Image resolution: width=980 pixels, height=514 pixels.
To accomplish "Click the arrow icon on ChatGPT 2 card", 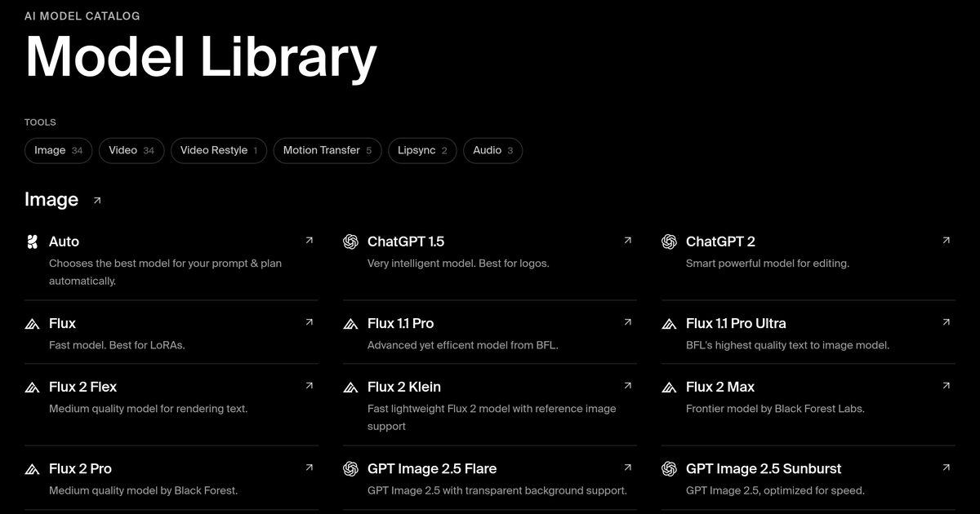I will click(946, 241).
